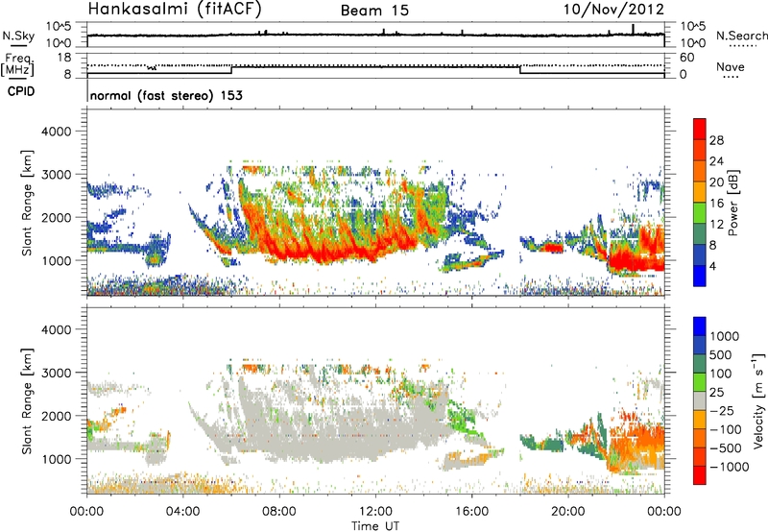
Task: Click the '1000' label on Velocity scale
Action: pyautogui.click(x=724, y=336)
